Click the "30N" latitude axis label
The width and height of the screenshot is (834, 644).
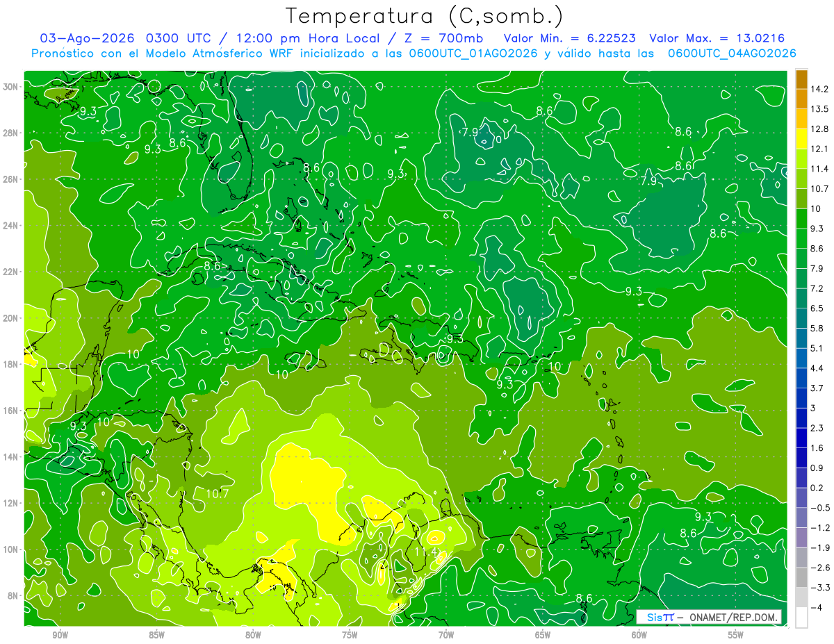pyautogui.click(x=11, y=86)
